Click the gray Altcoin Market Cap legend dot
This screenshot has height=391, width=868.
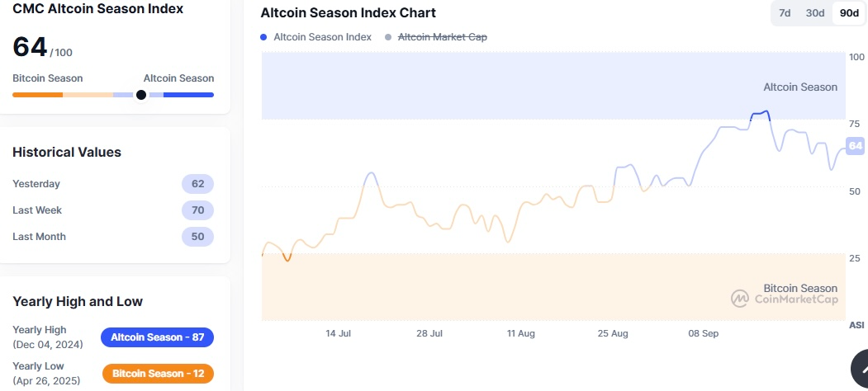[x=388, y=37]
